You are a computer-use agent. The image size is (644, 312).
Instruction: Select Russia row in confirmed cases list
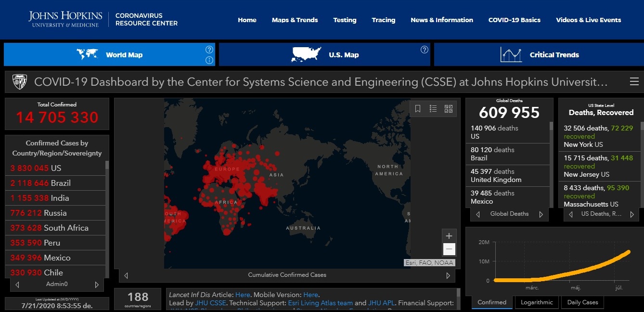tap(55, 213)
